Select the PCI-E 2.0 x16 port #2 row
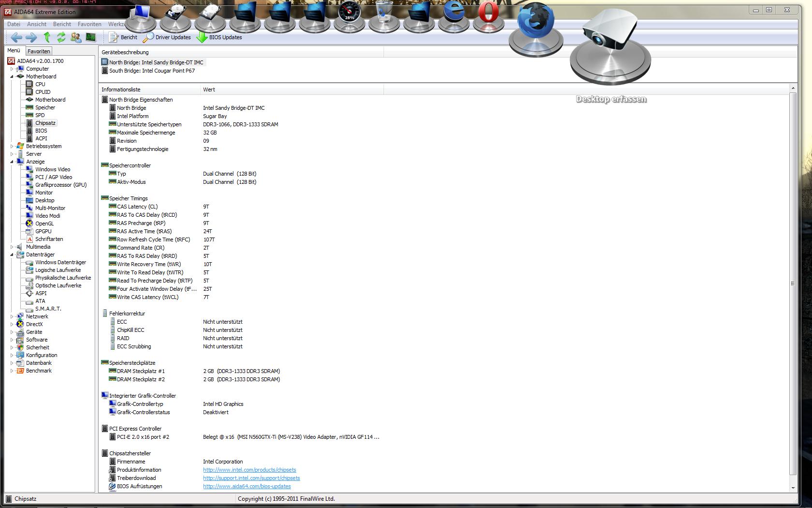 tap(143, 437)
